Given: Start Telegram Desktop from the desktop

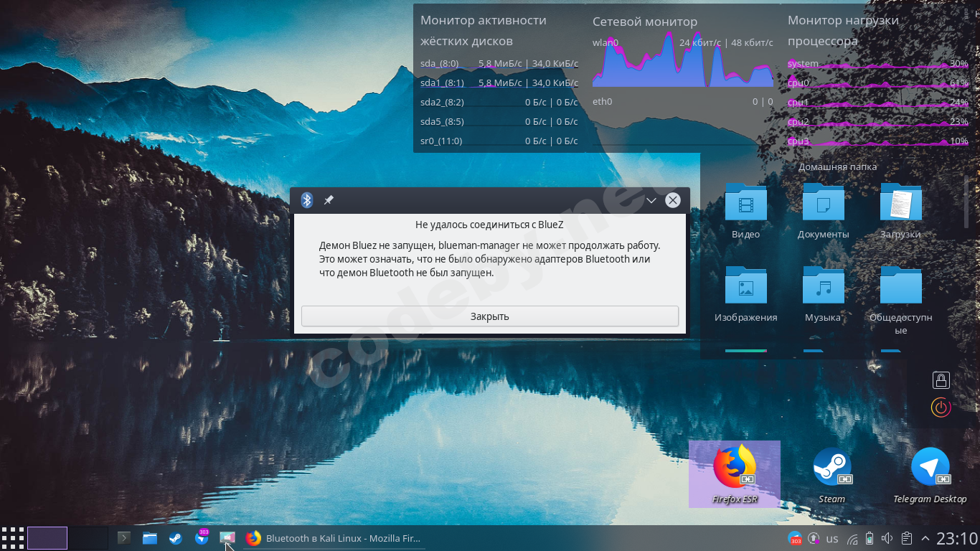Looking at the screenshot, I should (930, 465).
